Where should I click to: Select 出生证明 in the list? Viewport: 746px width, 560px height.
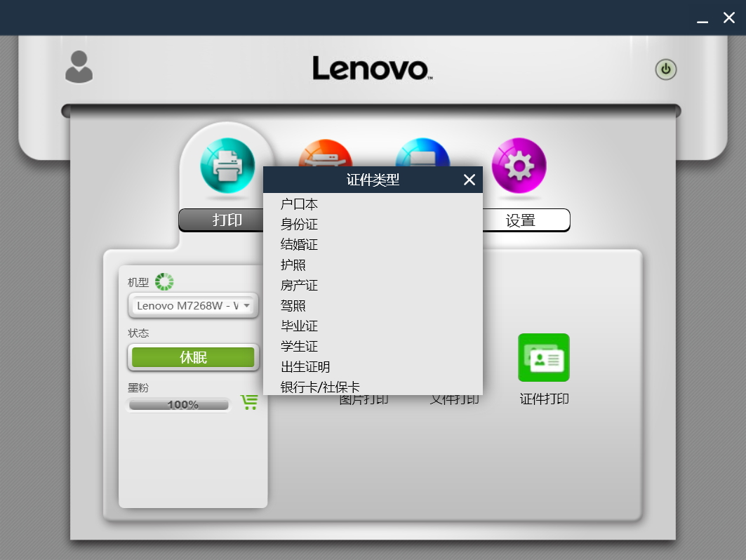point(373,367)
